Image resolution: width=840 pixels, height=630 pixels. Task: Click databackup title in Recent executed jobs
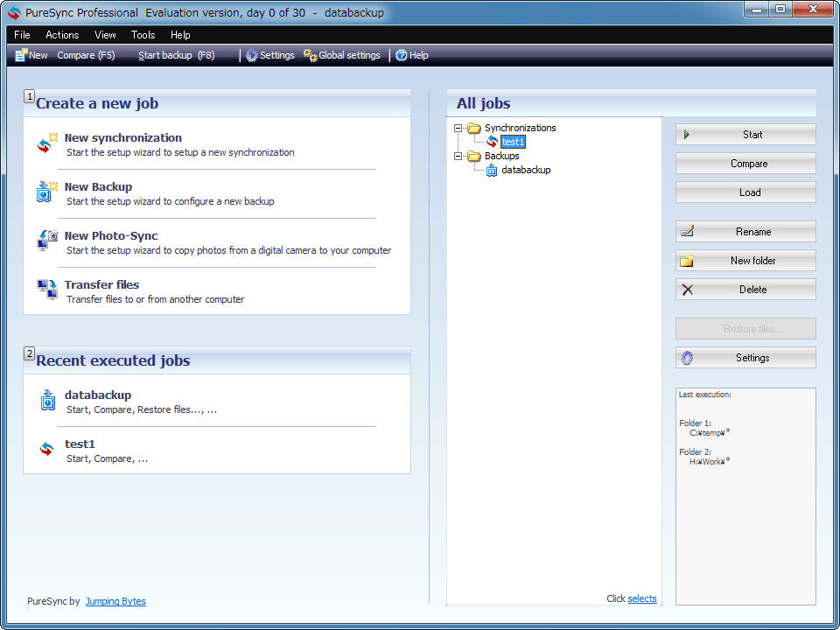pyautogui.click(x=98, y=395)
